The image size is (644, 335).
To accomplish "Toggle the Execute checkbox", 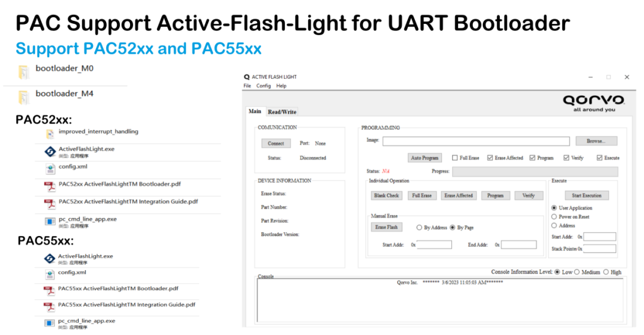I will [x=599, y=157].
